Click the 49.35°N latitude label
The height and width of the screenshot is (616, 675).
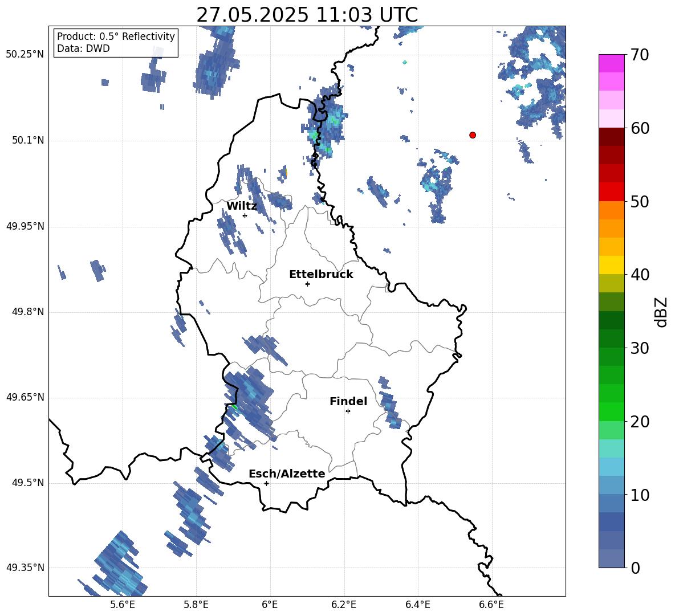click(25, 568)
